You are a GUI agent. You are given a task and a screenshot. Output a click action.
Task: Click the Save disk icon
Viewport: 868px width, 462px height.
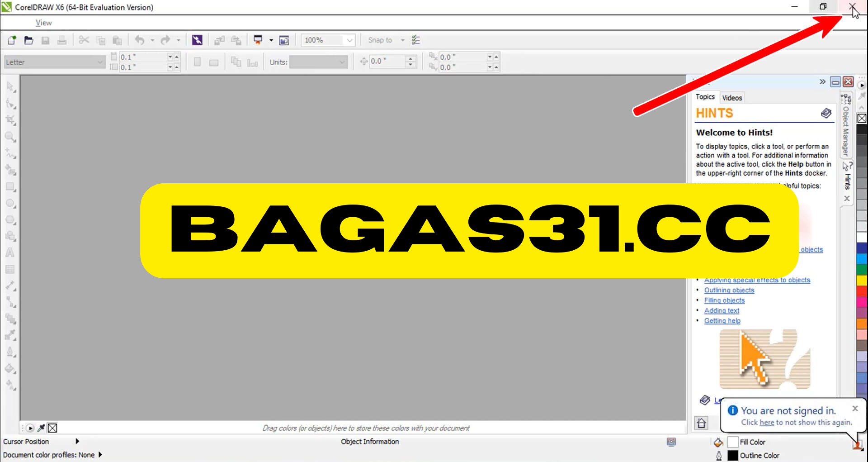click(x=45, y=40)
